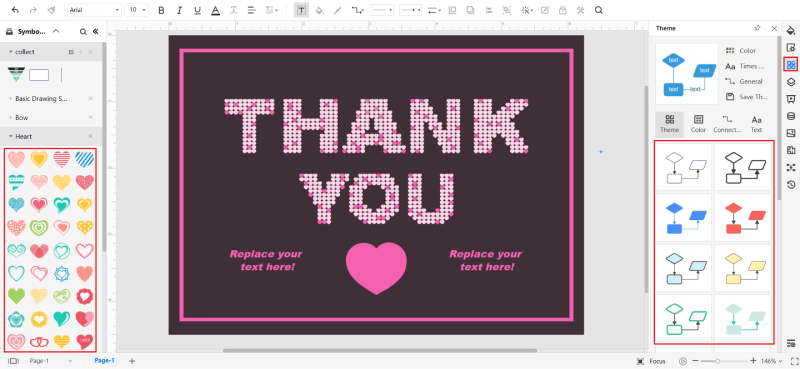Open the font size dropdown
This screenshot has width=800, height=369.
click(136, 10)
